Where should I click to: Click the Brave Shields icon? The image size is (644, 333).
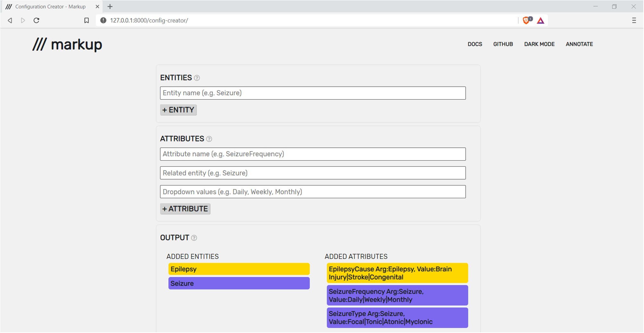pyautogui.click(x=526, y=21)
